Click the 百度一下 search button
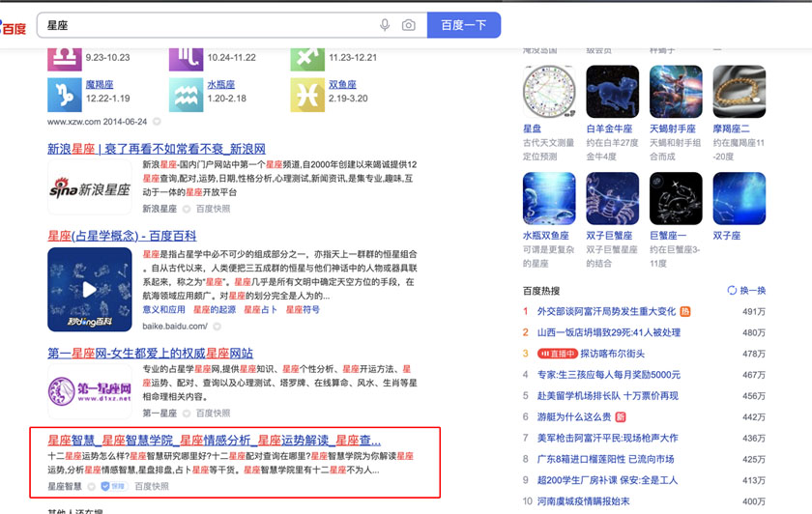812x514 pixels. pos(463,25)
